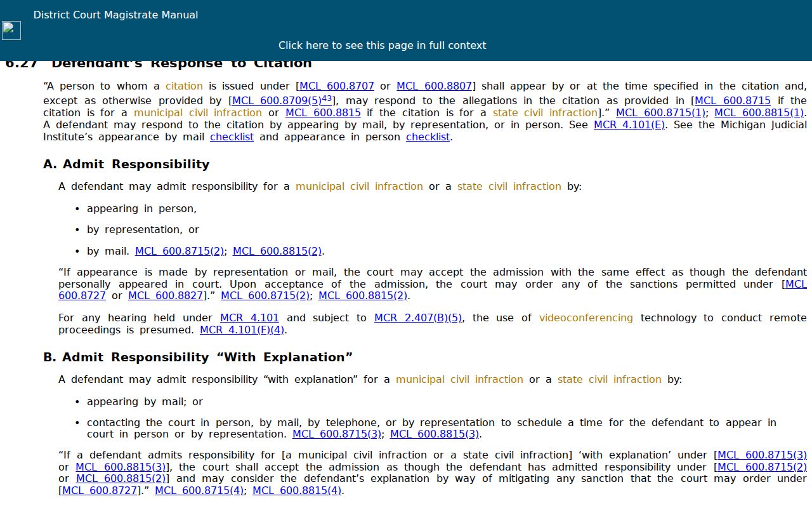812x508 pixels.
Task: Open the appearance by mail checklist link
Action: (x=232, y=137)
